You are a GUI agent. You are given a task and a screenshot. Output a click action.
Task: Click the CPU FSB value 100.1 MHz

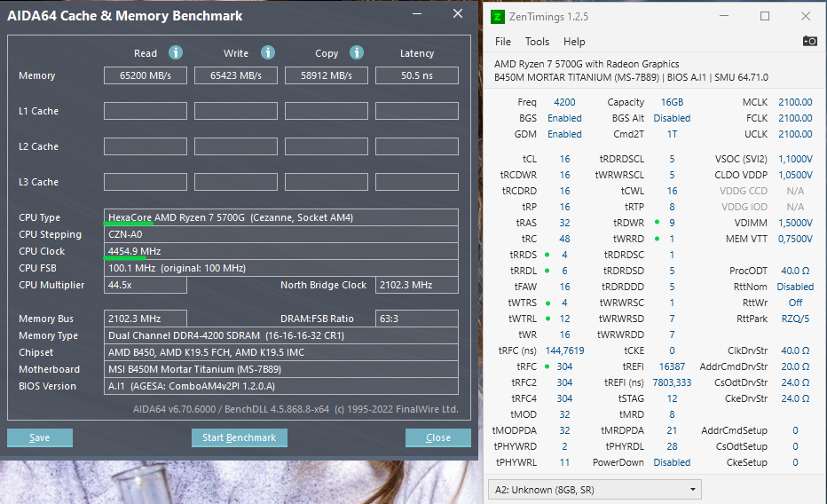pyautogui.click(x=281, y=268)
